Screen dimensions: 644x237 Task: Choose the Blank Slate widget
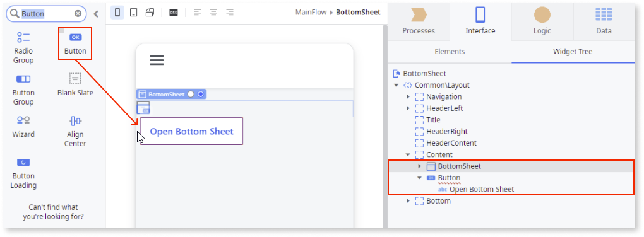(x=75, y=85)
